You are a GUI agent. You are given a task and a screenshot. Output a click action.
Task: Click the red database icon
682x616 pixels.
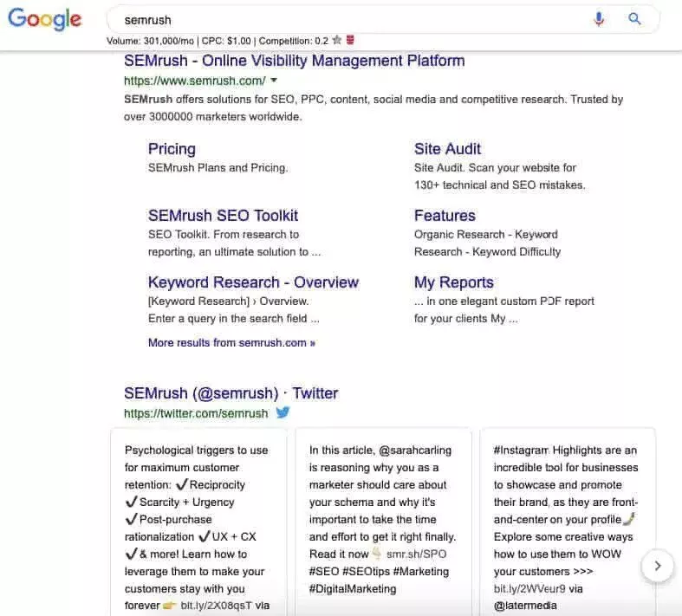pos(350,41)
